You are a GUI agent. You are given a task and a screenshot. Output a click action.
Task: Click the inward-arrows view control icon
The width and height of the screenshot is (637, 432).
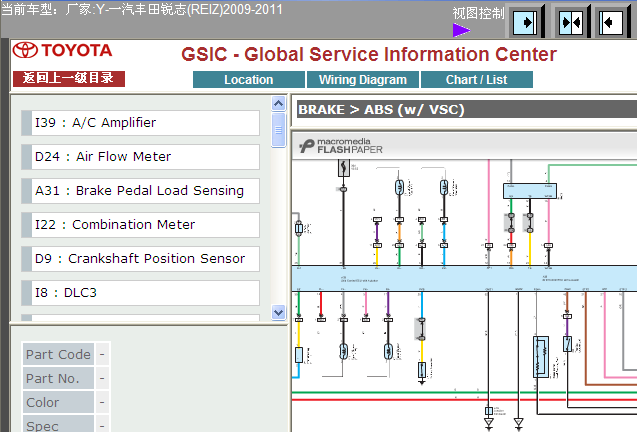(571, 22)
